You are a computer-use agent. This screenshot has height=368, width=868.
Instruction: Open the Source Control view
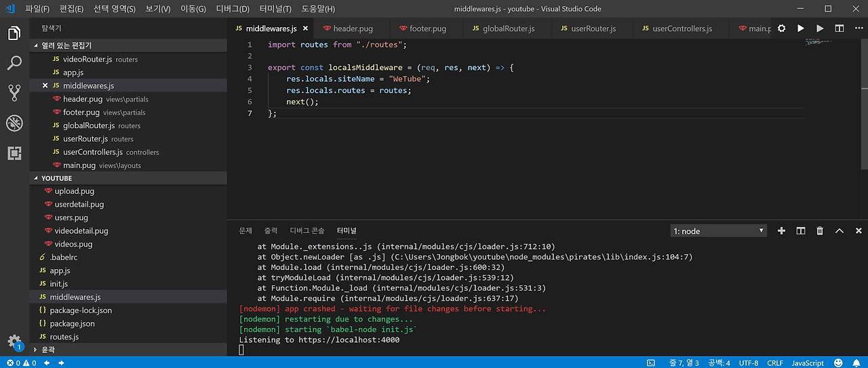14,93
